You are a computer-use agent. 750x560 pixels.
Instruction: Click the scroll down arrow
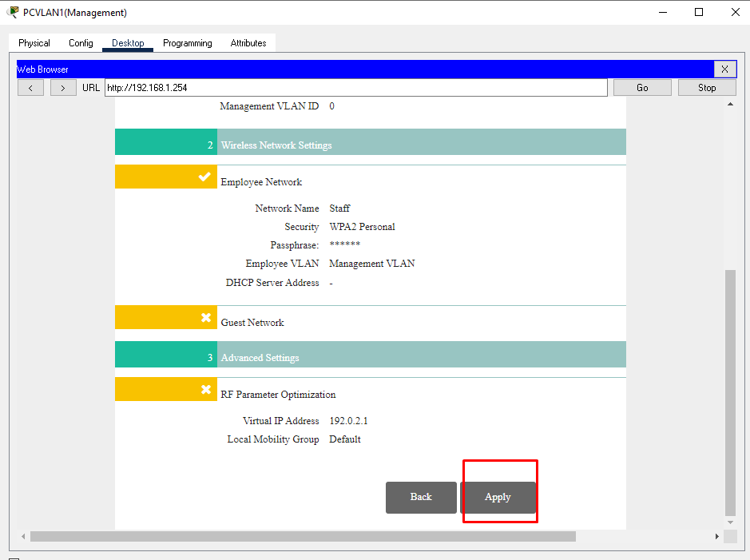pyautogui.click(x=730, y=522)
